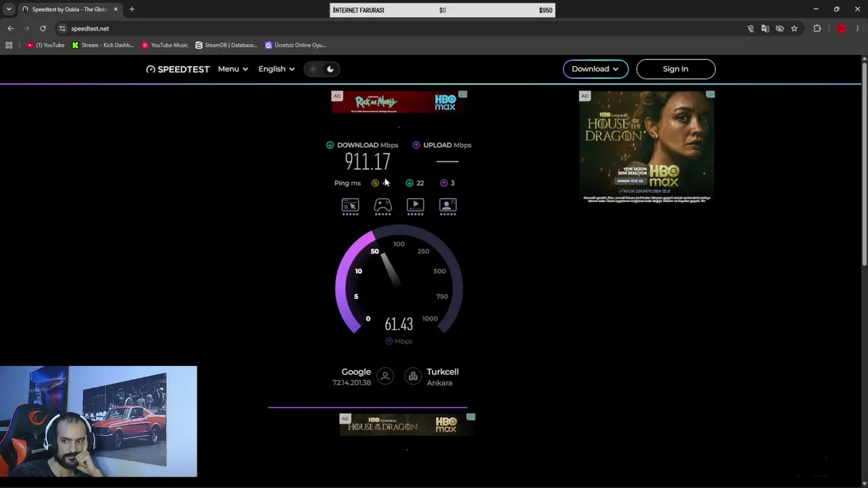
Task: Open the Stream - Kick Dashboard bookmark
Action: (103, 45)
